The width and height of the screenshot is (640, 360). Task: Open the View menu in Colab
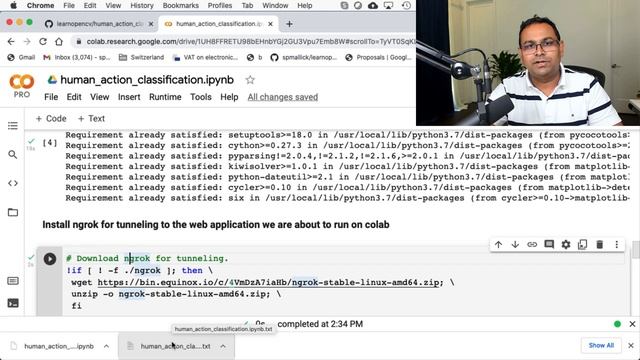100,97
